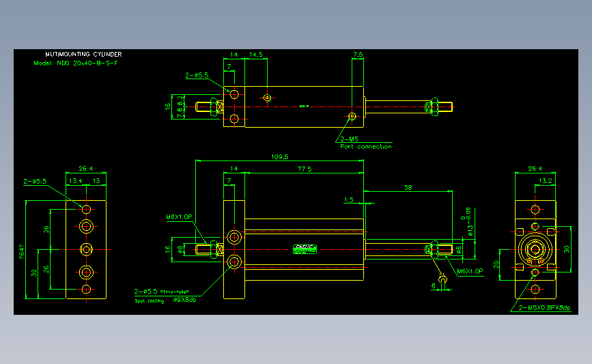
Task: Select the 8 wrench flat dimension
Action: point(434,286)
